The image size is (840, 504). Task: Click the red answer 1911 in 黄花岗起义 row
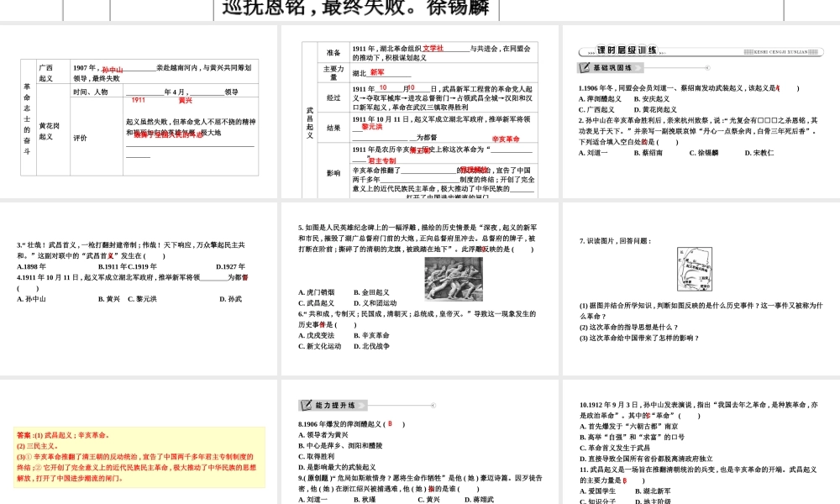139,100
